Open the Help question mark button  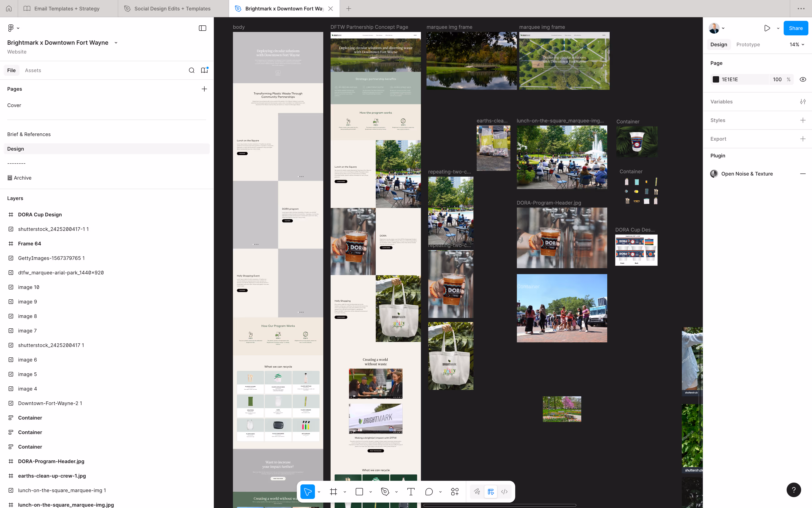tap(794, 490)
